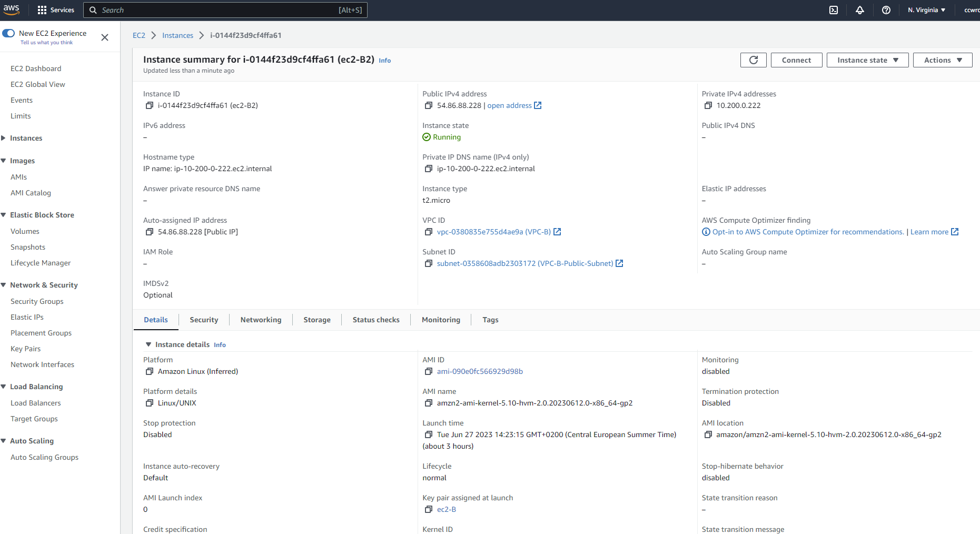The width and height of the screenshot is (980, 534).
Task: Copy the Platform details Linux/UNIX
Action: pyautogui.click(x=150, y=403)
